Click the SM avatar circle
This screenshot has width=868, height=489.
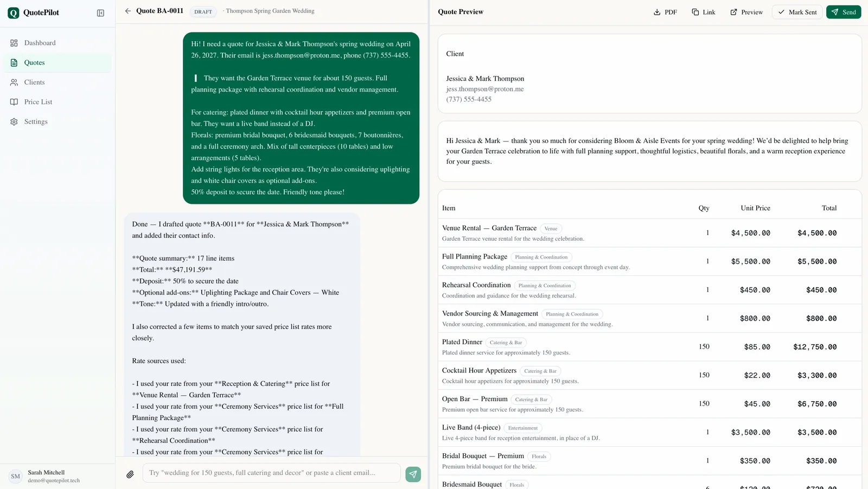coord(16,477)
